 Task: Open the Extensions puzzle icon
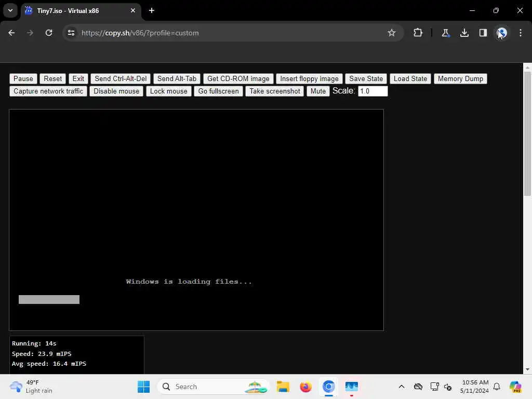418,33
